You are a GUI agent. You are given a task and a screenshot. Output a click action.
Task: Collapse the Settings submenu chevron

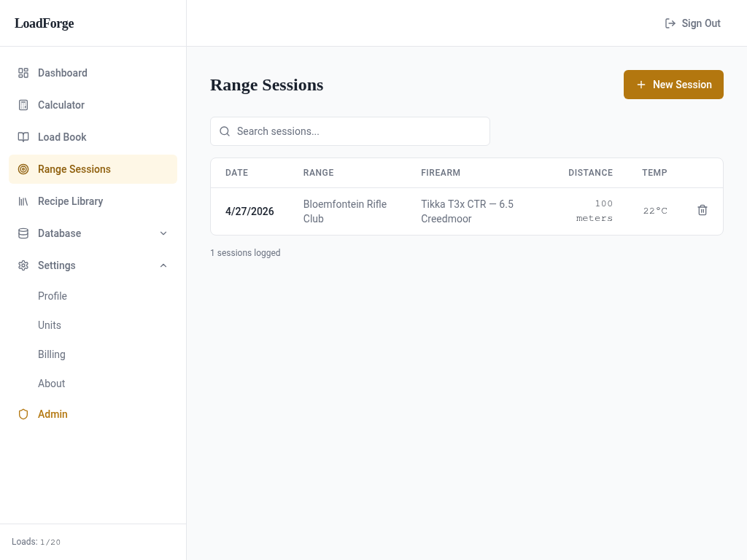pyautogui.click(x=163, y=265)
